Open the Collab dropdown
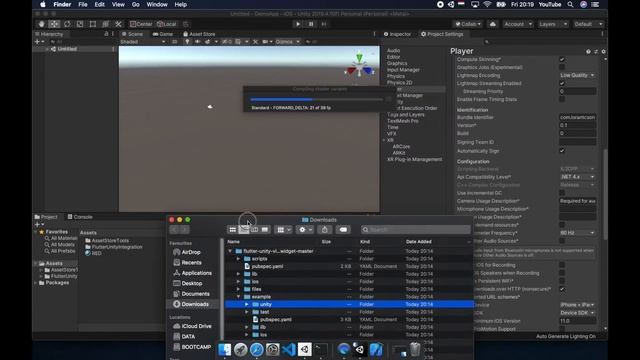Image resolution: width=640 pixels, height=360 pixels. (468, 24)
